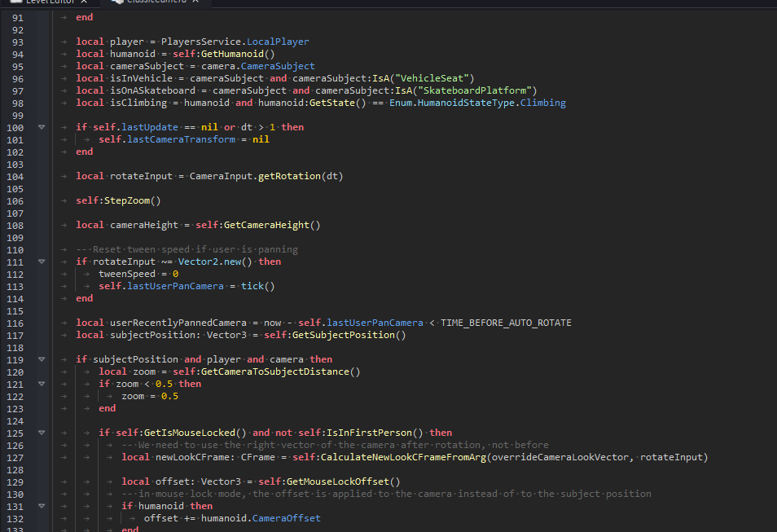The width and height of the screenshot is (777, 532).
Task: Click line number 116 in the gutter
Action: click(x=15, y=323)
